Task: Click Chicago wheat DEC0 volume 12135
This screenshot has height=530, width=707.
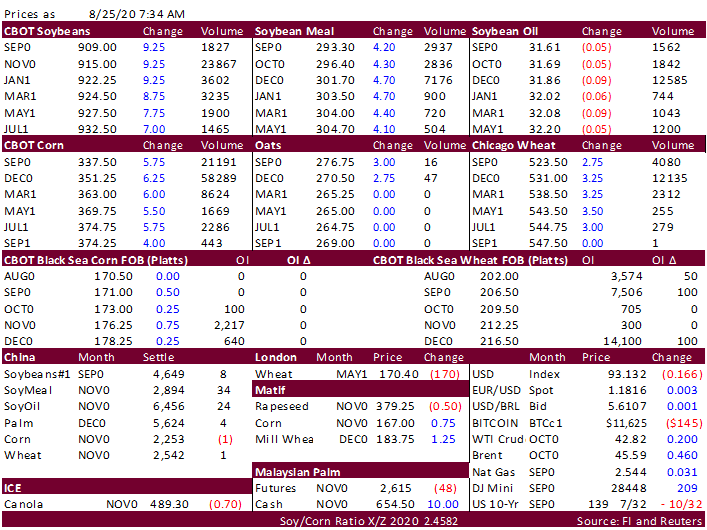Action: [670, 178]
